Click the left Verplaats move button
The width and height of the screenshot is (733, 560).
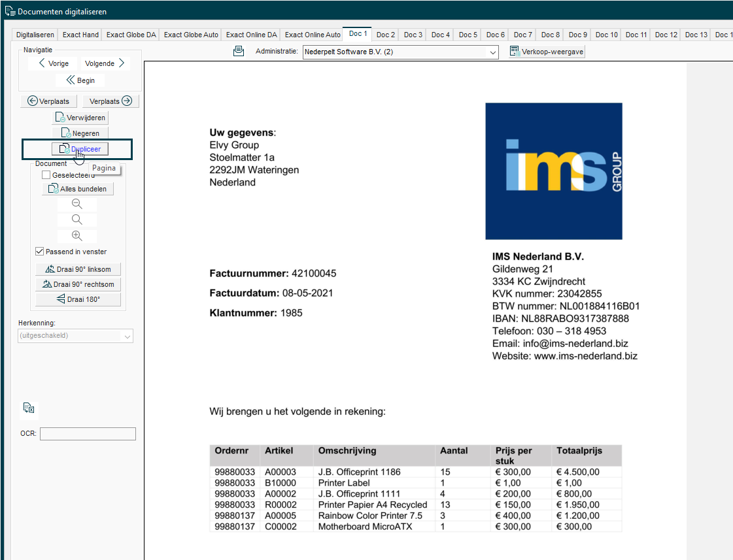[x=48, y=101]
